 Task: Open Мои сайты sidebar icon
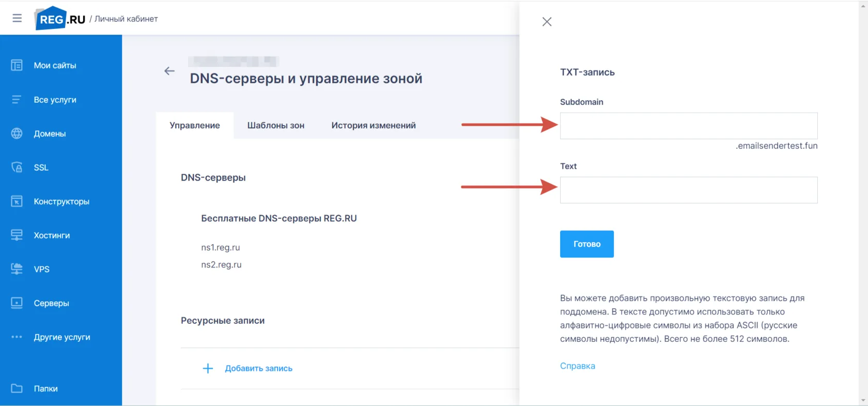coord(17,65)
